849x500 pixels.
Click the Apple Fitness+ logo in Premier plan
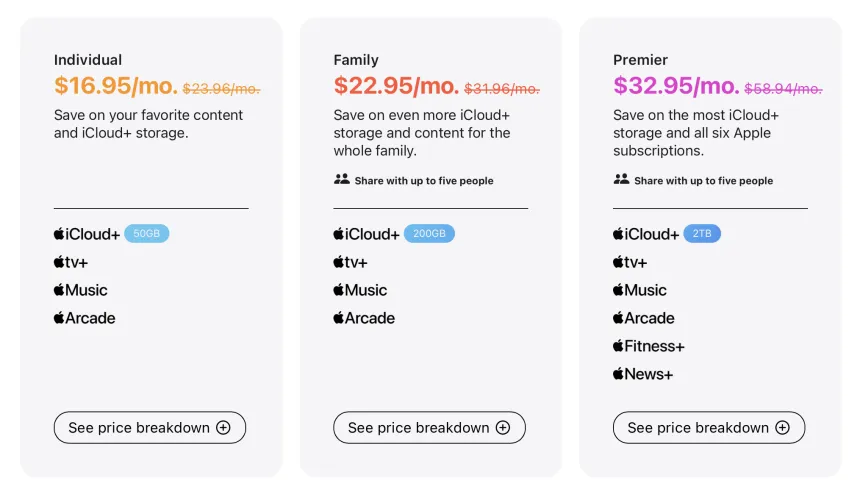[649, 346]
